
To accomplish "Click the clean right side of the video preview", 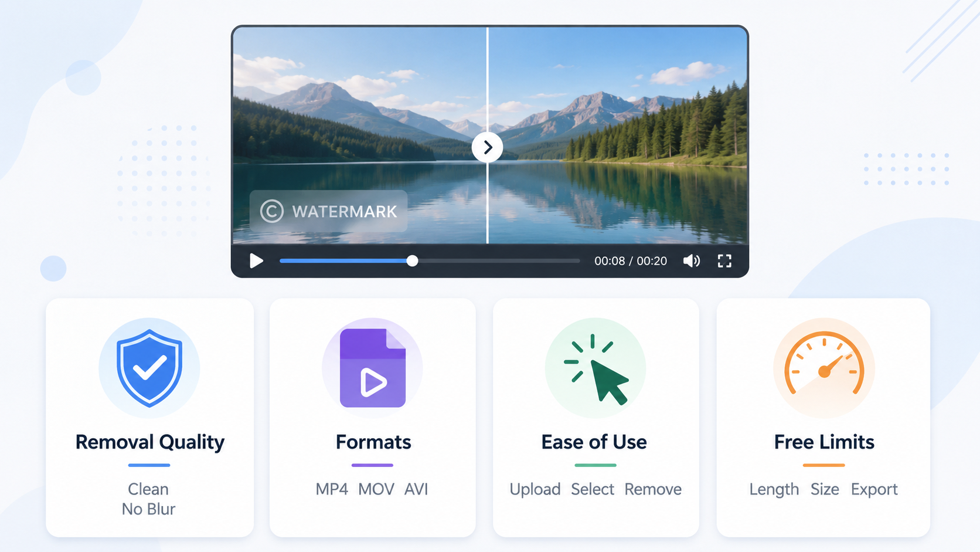I will click(x=618, y=135).
